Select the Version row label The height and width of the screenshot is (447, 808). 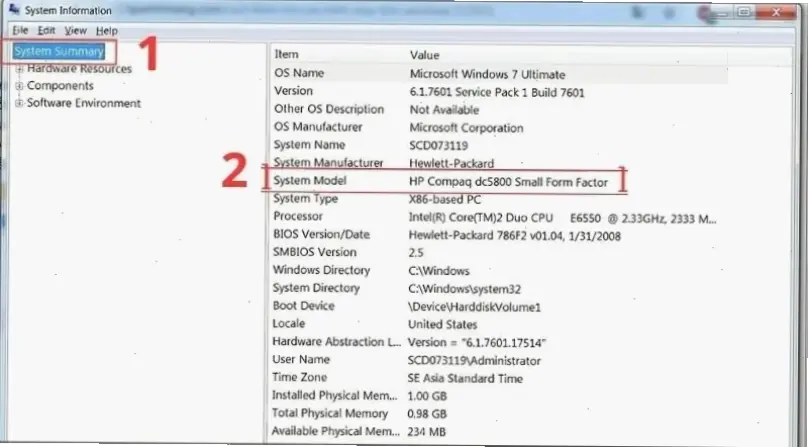point(293,91)
